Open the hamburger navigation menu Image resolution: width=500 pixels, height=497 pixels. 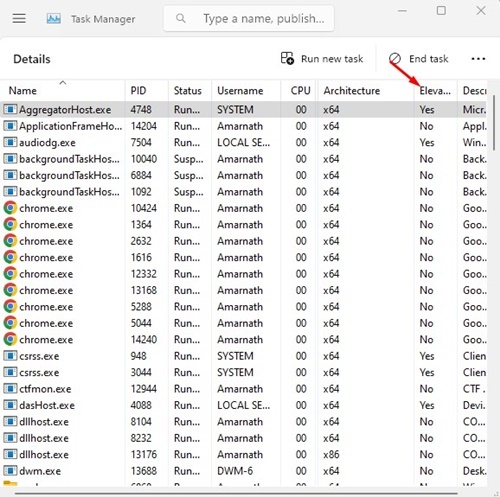[19, 18]
